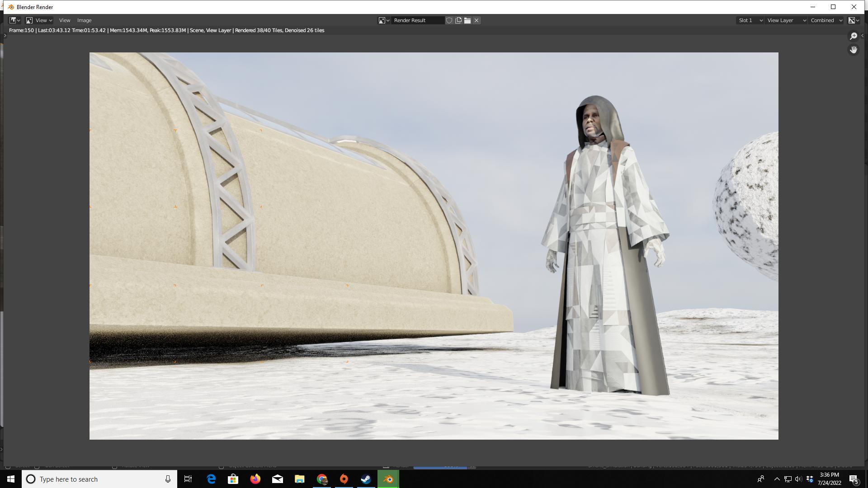
Task: Click the volume speaker icon
Action: 798,479
